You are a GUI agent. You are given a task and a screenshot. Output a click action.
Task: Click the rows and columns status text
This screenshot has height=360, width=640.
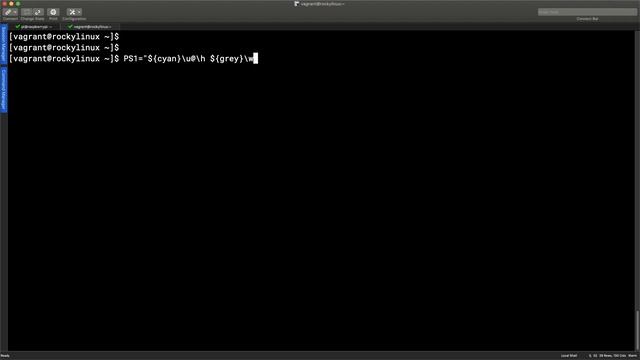tap(612, 356)
